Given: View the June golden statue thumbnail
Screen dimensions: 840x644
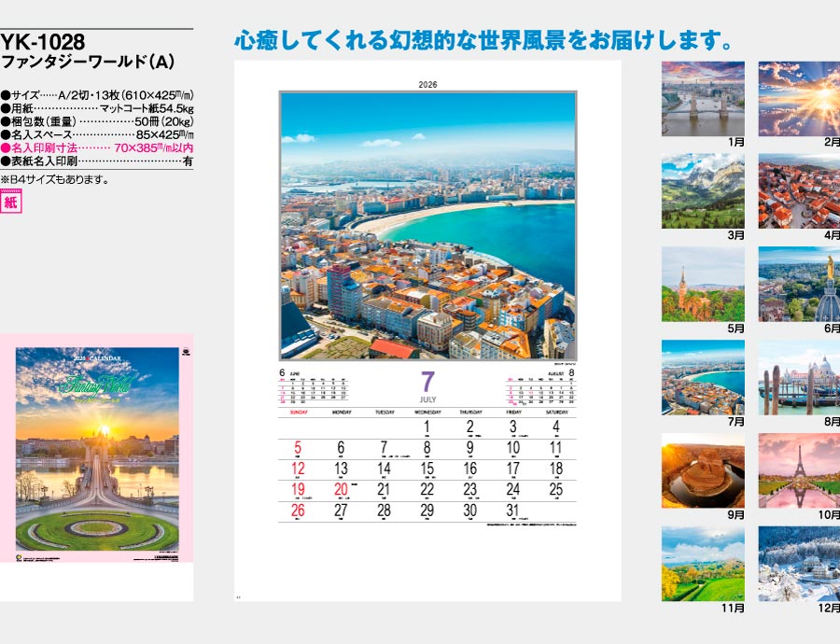Looking at the screenshot, I should tap(799, 284).
